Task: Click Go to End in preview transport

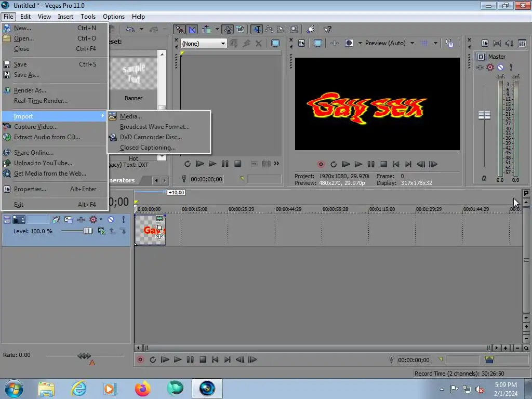Action: click(408, 164)
